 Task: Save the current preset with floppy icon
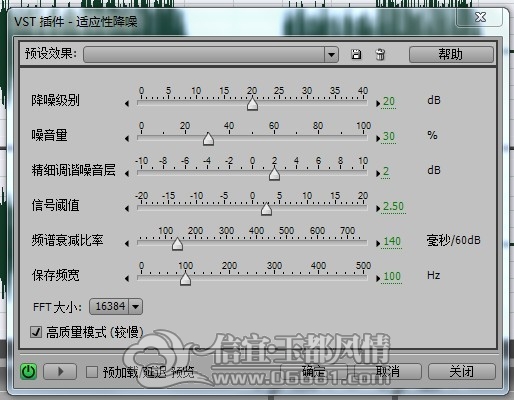356,54
